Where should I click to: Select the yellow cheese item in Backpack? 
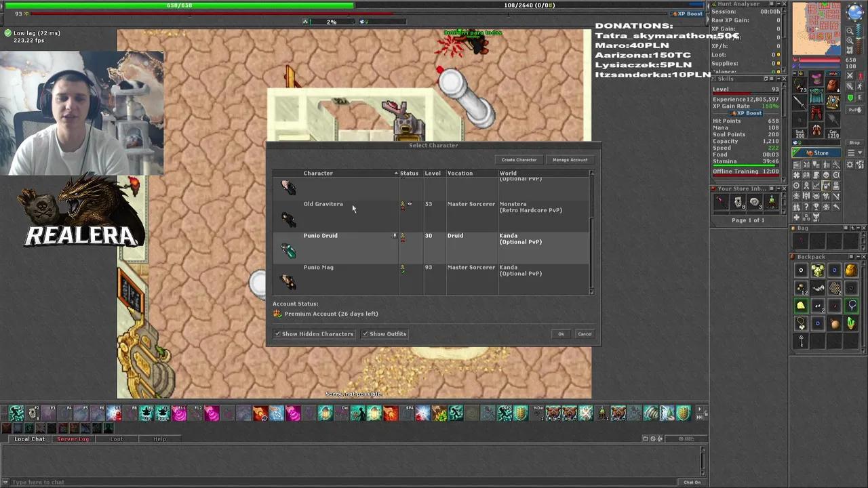pyautogui.click(x=801, y=306)
